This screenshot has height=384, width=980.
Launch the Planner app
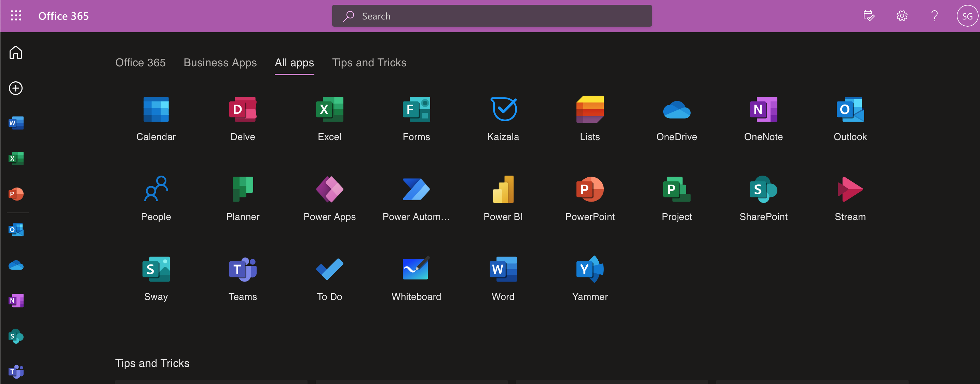[x=243, y=190]
